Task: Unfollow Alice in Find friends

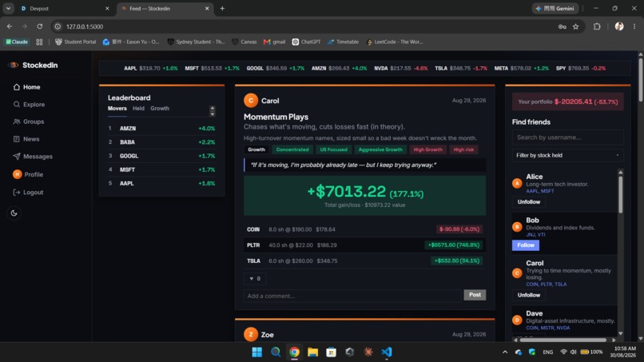Action: coord(529,202)
